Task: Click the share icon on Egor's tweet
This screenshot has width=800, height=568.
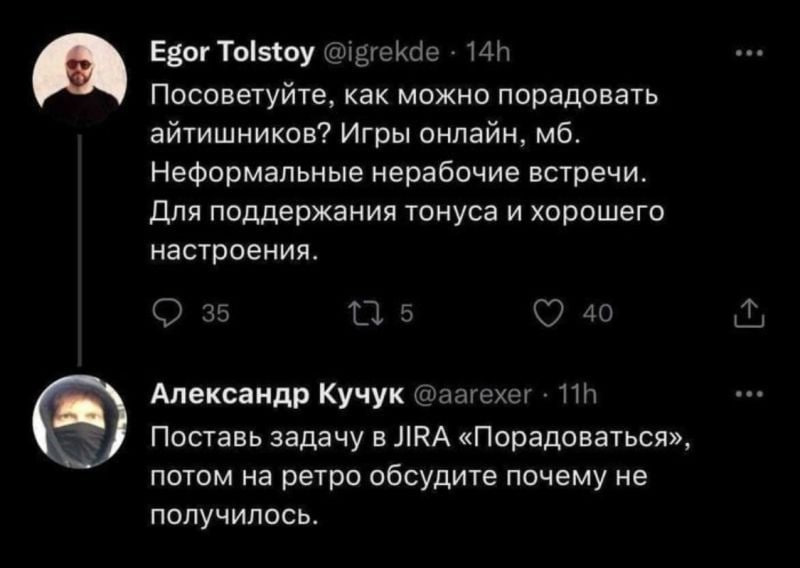Action: (749, 314)
